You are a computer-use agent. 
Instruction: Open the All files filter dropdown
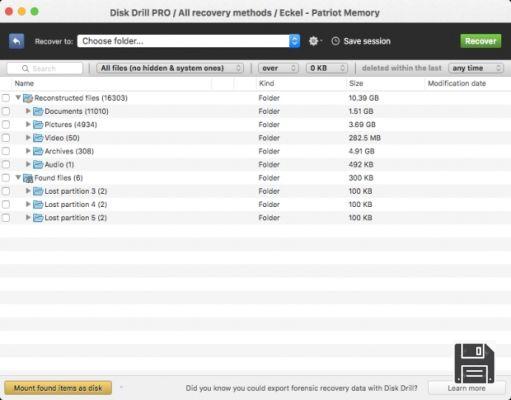pyautogui.click(x=170, y=68)
